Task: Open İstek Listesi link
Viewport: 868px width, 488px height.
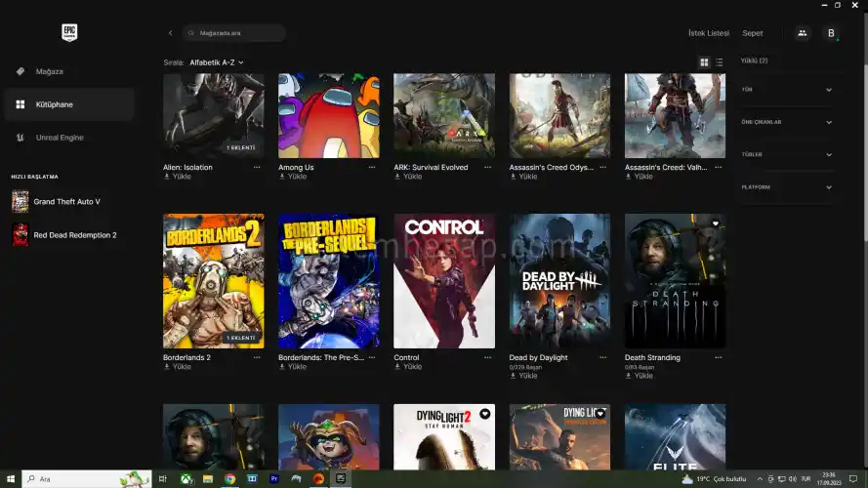Action: tap(708, 33)
